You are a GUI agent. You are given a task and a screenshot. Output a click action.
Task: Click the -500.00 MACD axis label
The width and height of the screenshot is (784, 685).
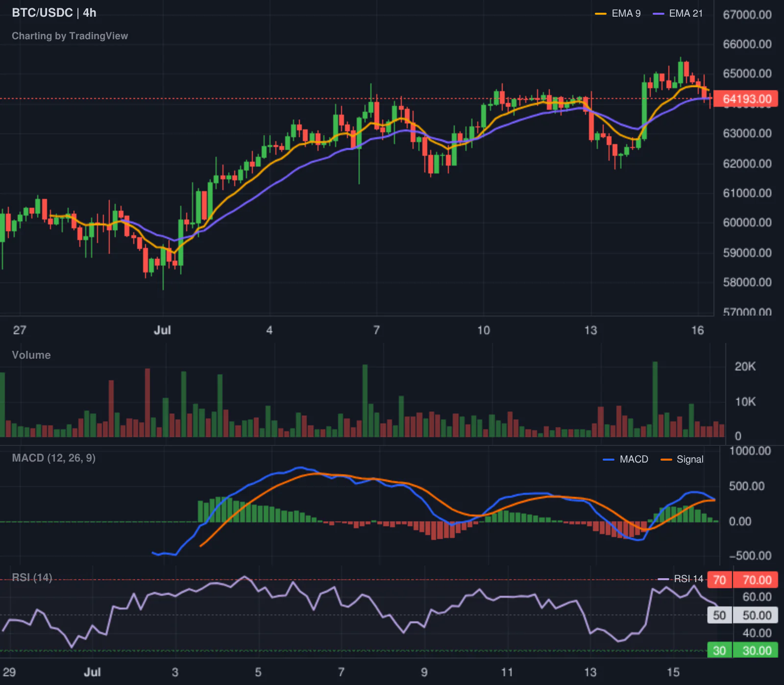[x=750, y=556]
